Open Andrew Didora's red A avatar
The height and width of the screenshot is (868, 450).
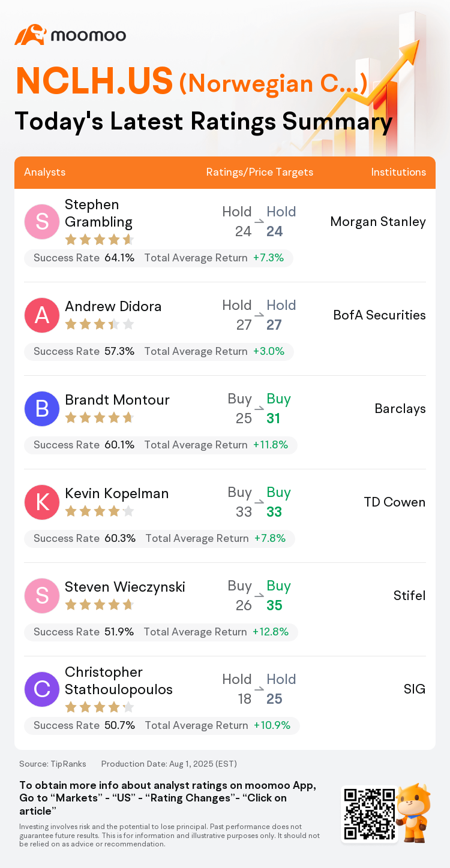click(x=42, y=315)
